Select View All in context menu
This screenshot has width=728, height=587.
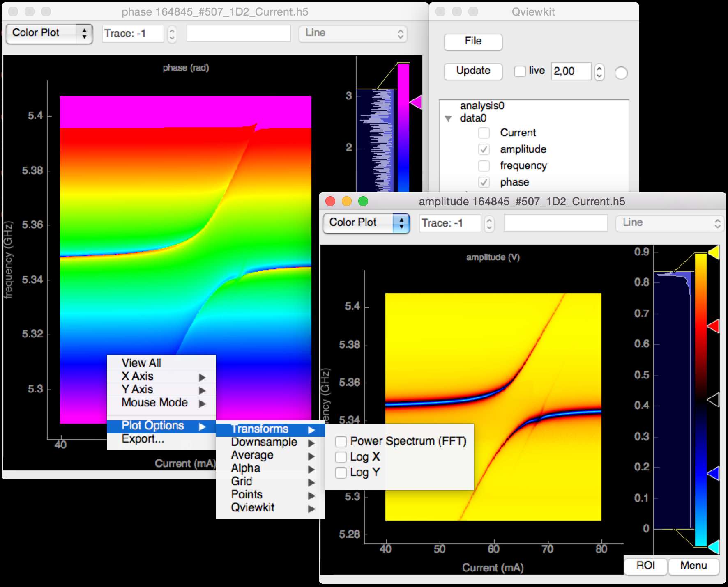(x=161, y=363)
